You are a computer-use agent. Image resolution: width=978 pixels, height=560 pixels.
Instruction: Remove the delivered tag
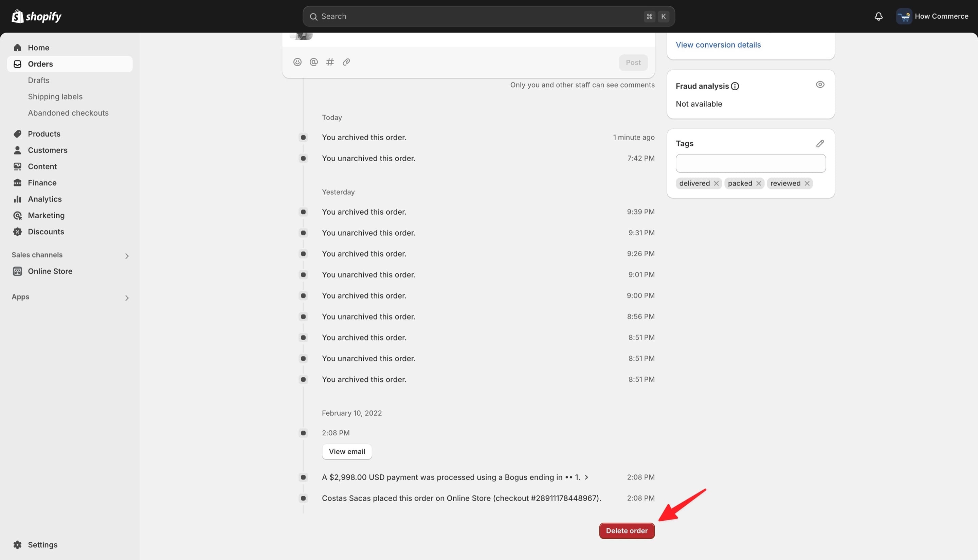pyautogui.click(x=716, y=183)
